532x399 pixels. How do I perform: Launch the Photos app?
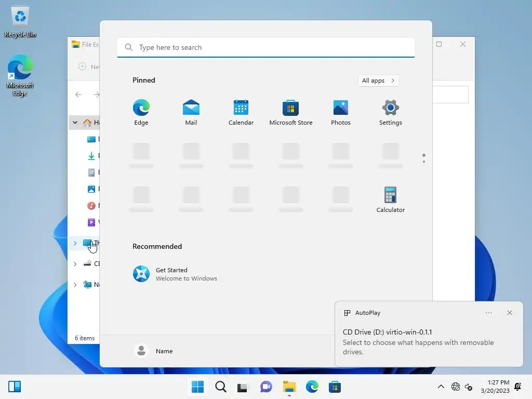tap(341, 113)
